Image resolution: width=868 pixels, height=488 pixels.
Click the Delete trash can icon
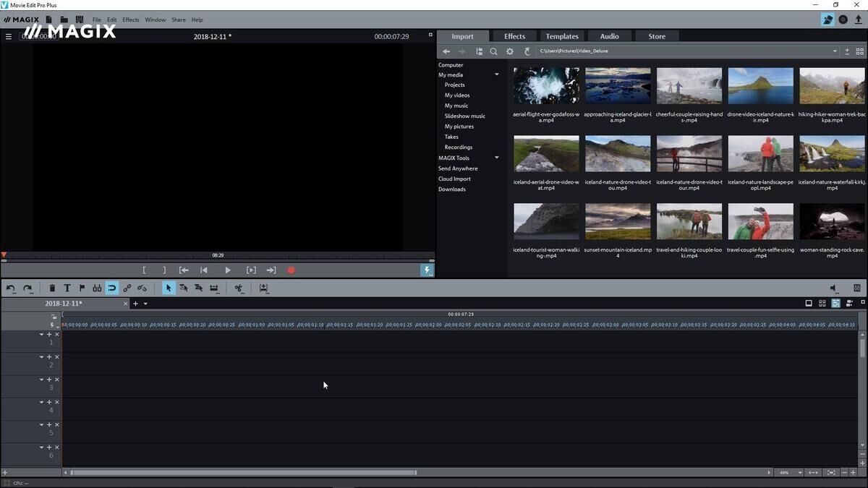point(52,288)
